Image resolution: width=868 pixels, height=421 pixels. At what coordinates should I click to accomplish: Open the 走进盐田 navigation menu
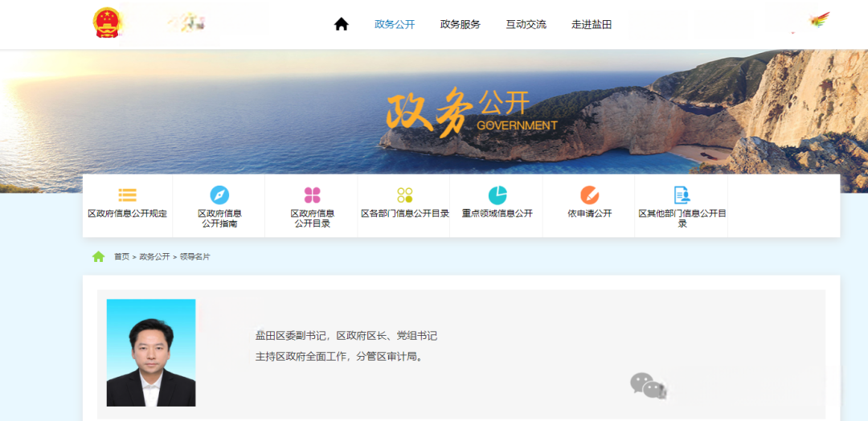pos(592,24)
